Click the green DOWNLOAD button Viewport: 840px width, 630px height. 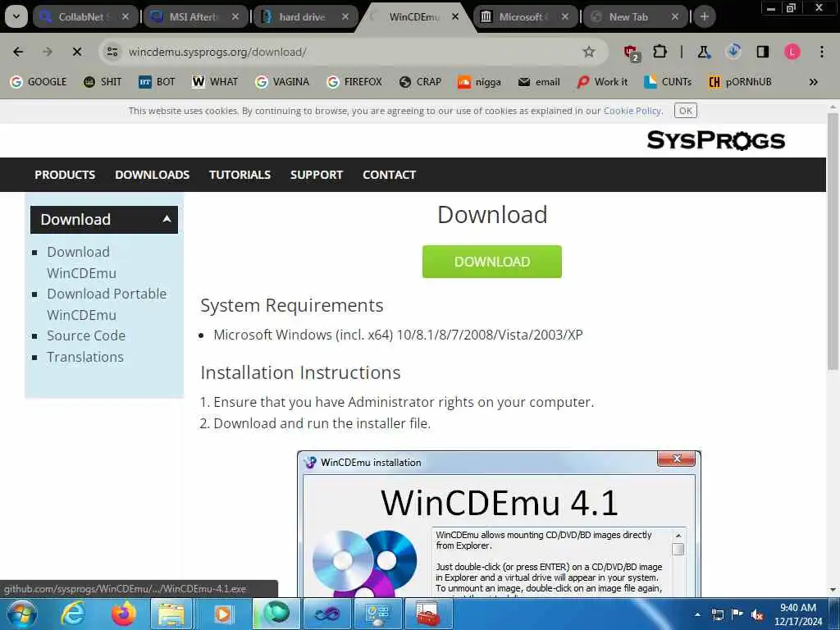[x=492, y=262]
